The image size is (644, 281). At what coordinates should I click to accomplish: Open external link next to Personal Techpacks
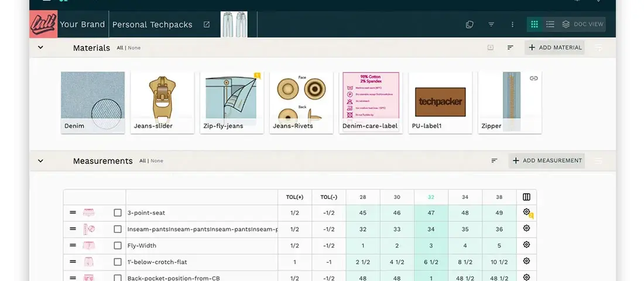[x=207, y=25]
